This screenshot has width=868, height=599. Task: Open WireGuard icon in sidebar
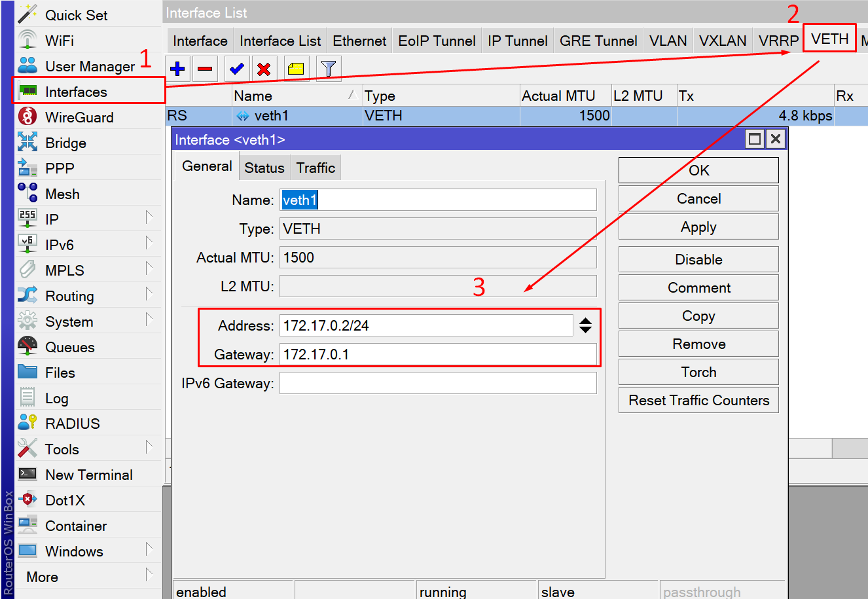(x=27, y=117)
